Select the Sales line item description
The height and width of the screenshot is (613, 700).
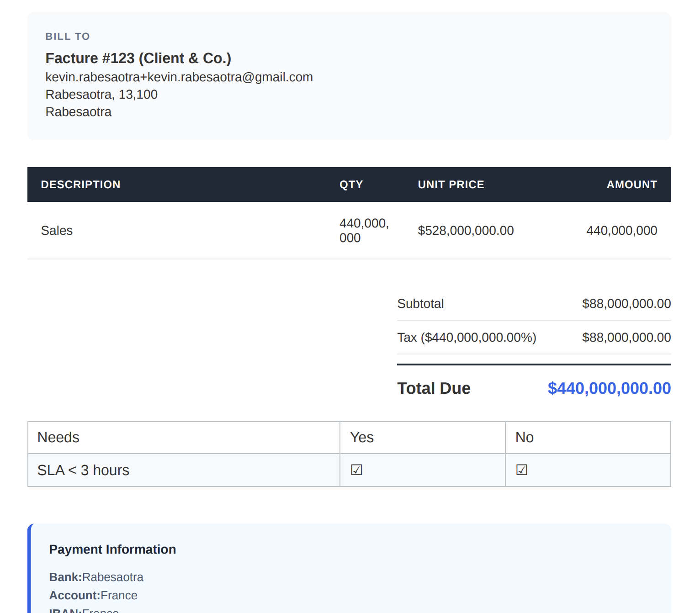(x=57, y=231)
